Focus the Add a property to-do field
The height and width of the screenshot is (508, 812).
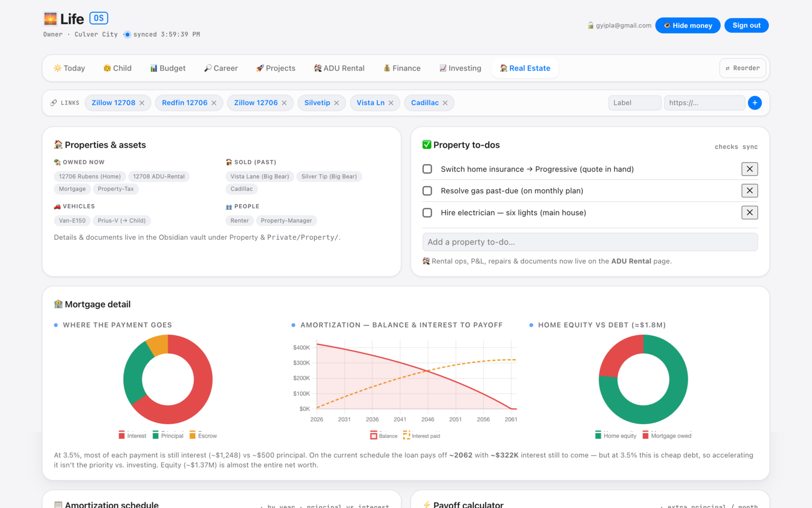click(x=590, y=242)
